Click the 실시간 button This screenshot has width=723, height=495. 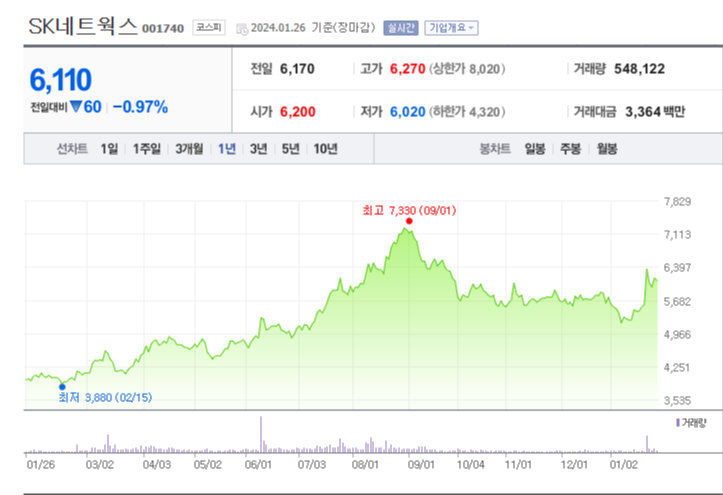(401, 28)
